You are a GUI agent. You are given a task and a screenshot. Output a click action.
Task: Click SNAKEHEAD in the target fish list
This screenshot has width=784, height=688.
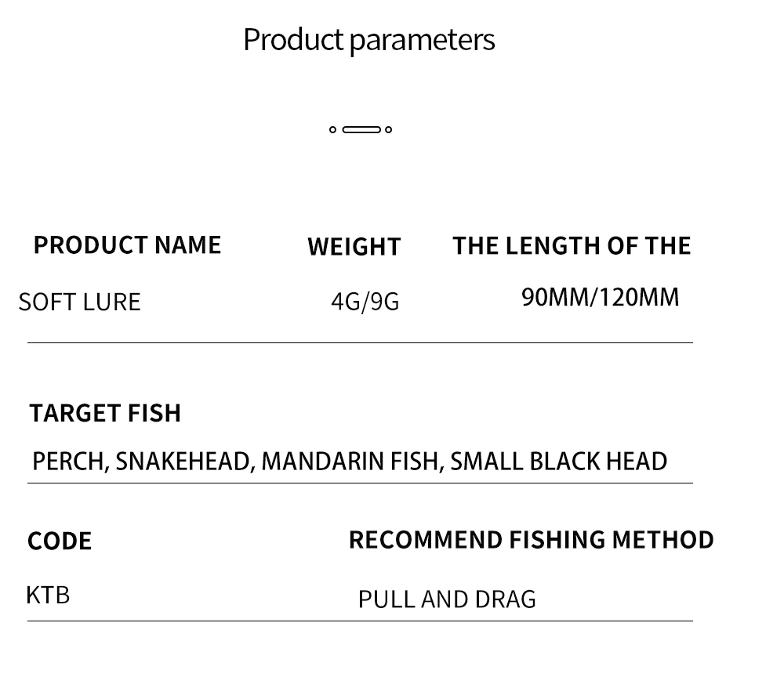(183, 462)
